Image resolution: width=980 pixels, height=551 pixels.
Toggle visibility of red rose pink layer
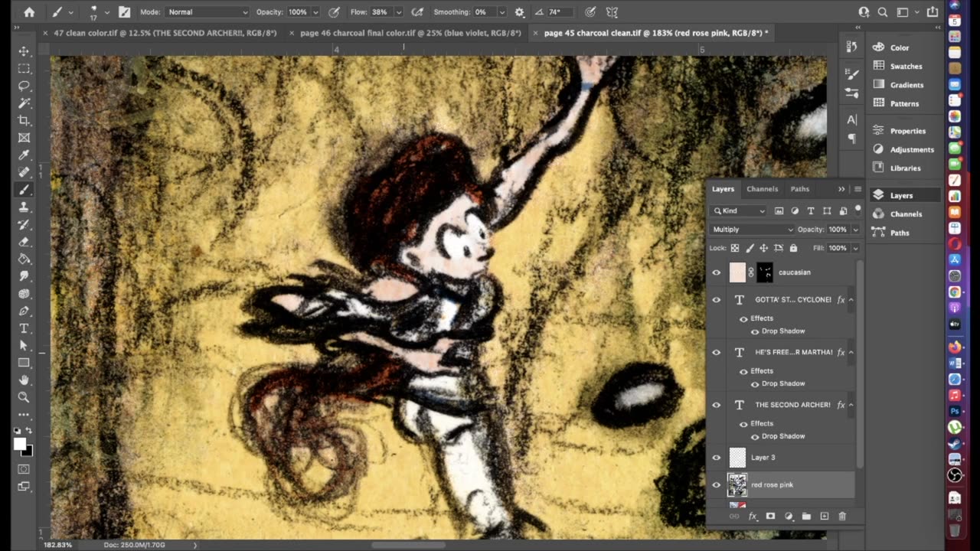717,484
